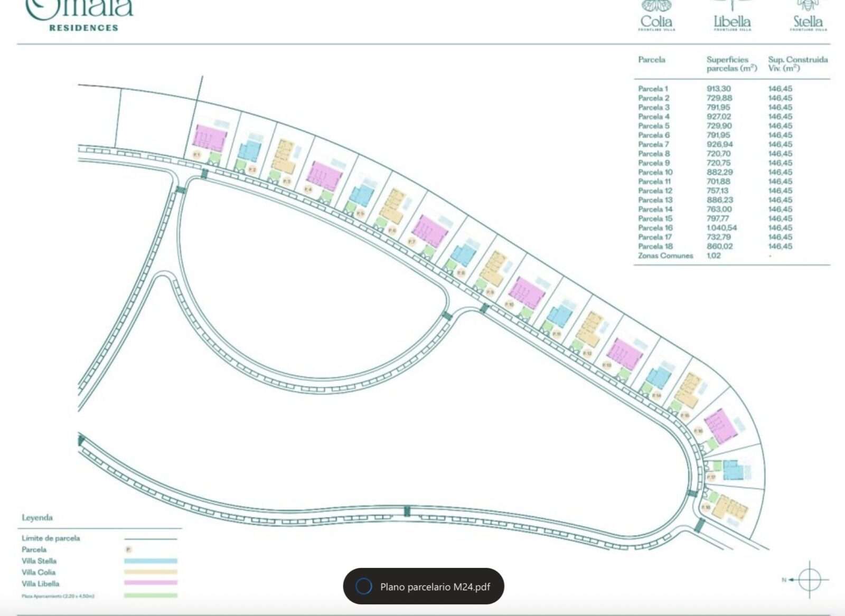Click the loading spinner in the PDF toast
Viewport: 845px width, 616px height.
[363, 586]
